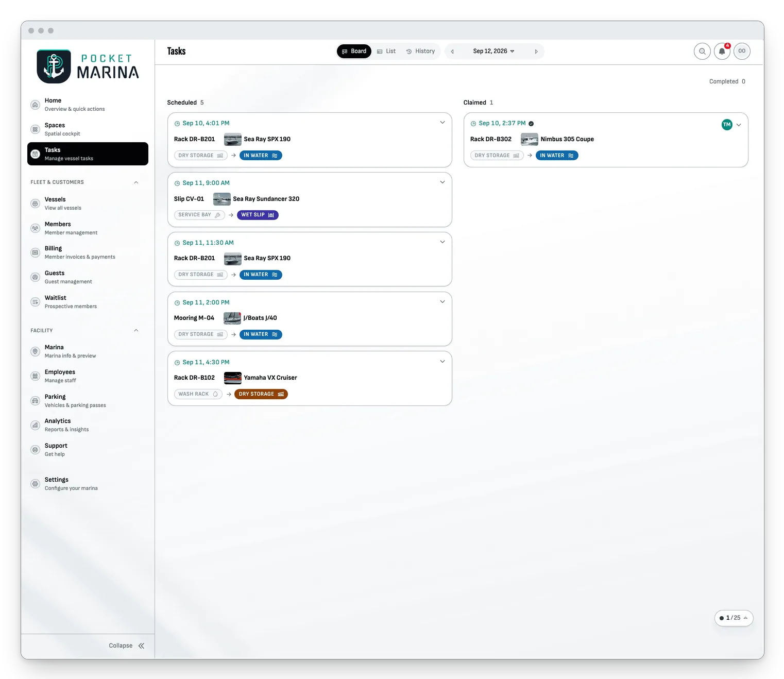Go to previous date arrow
The image size is (784, 679).
452,52
